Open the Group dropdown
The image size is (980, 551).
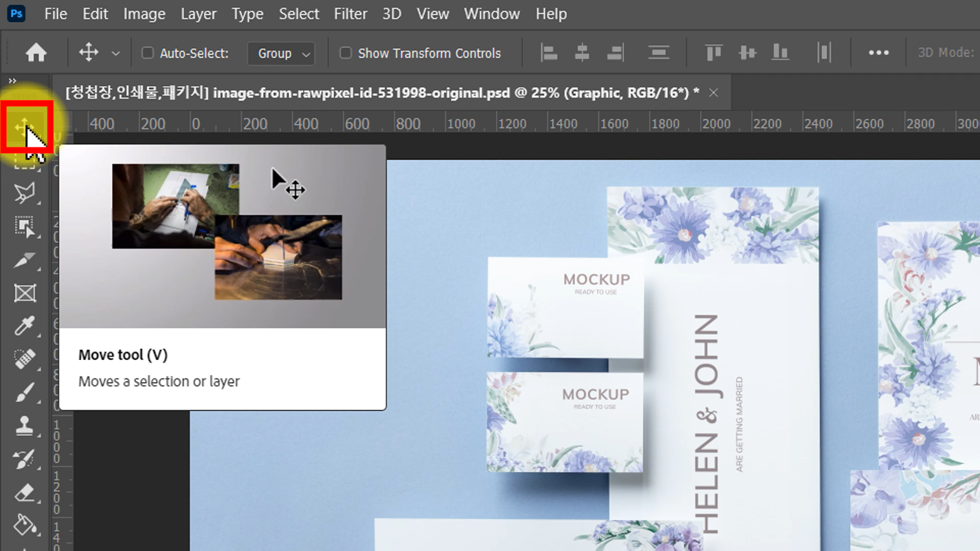(x=281, y=53)
